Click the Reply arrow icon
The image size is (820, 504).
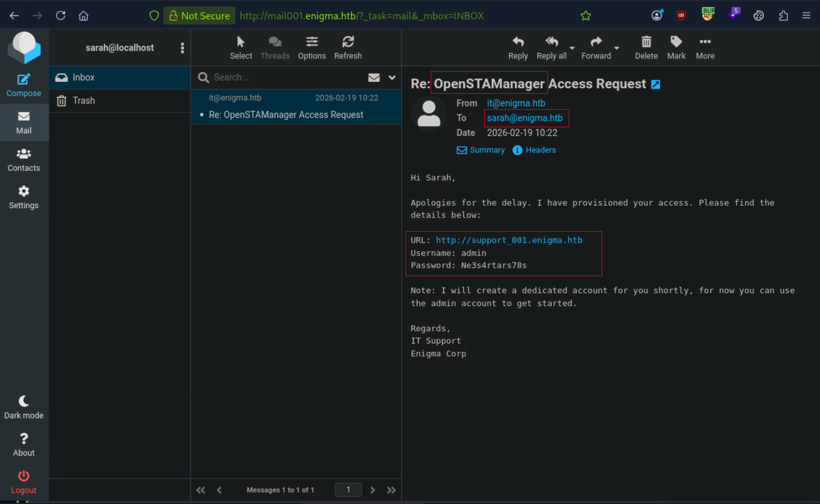click(x=518, y=42)
